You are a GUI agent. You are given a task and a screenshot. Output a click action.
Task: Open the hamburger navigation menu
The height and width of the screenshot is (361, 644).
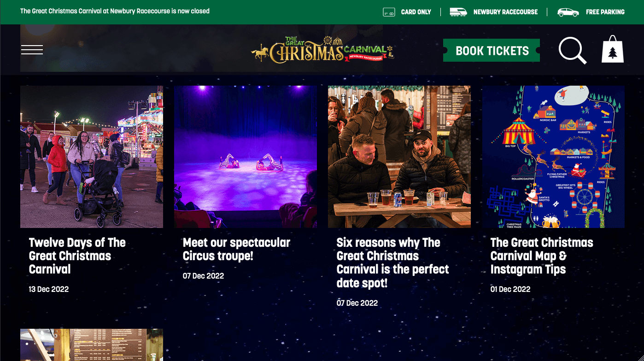click(32, 50)
